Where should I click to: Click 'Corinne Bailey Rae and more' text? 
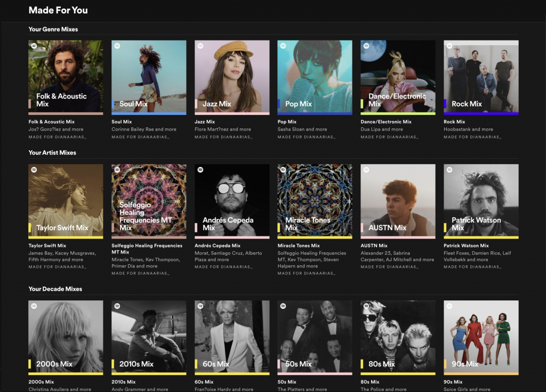144,129
